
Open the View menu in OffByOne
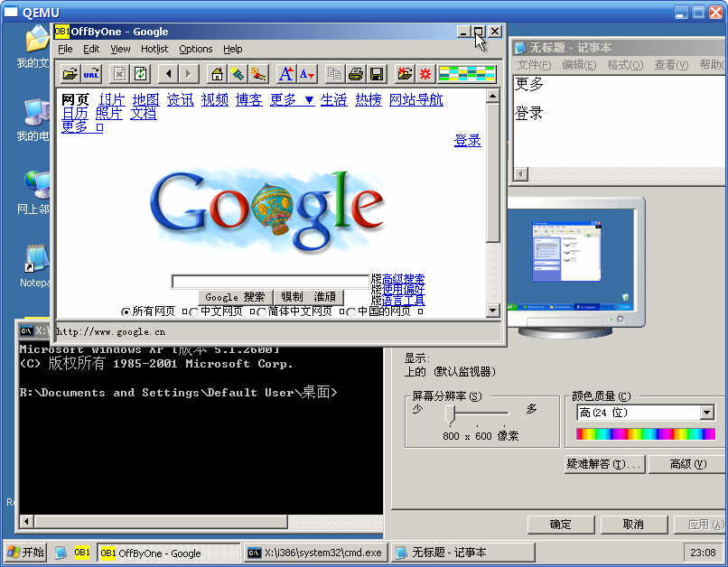[120, 49]
